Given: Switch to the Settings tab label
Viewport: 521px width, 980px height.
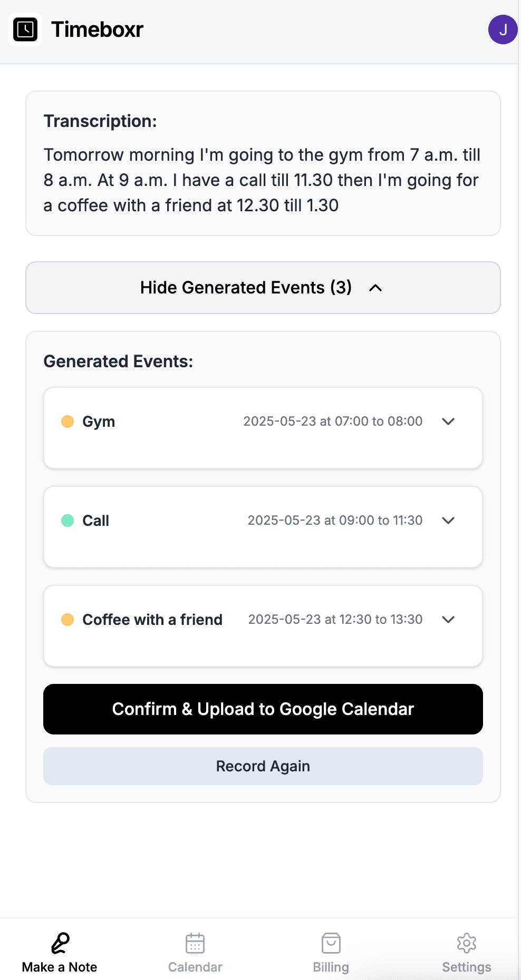Looking at the screenshot, I should (x=467, y=967).
